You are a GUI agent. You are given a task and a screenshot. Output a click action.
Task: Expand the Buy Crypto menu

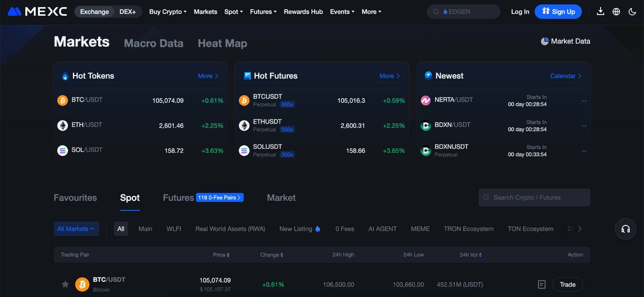coord(168,12)
